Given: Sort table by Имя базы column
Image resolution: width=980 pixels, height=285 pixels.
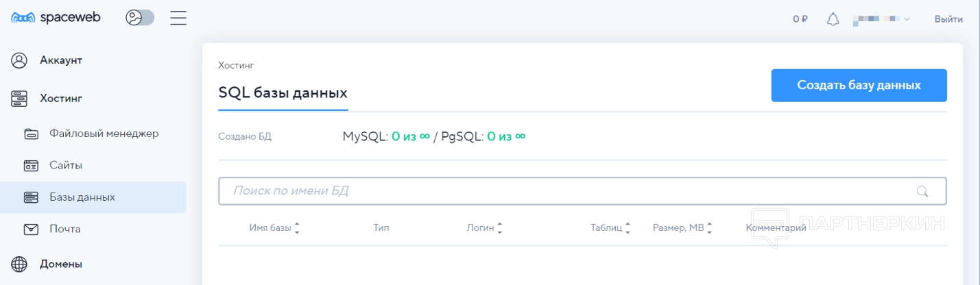Looking at the screenshot, I should pos(274,228).
